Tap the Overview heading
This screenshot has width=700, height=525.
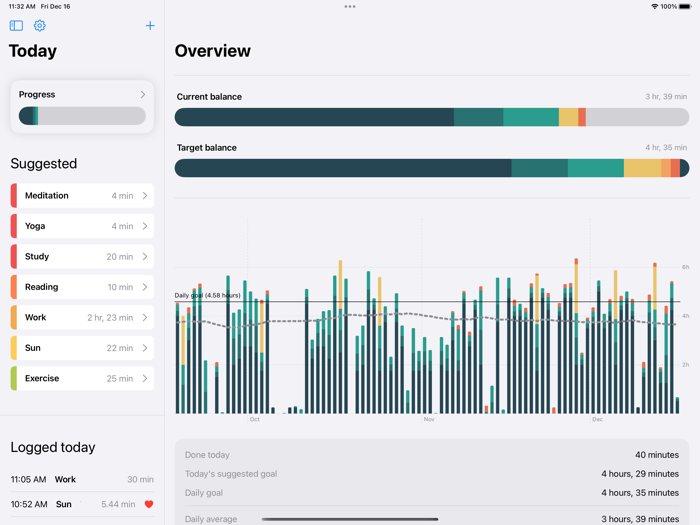212,51
